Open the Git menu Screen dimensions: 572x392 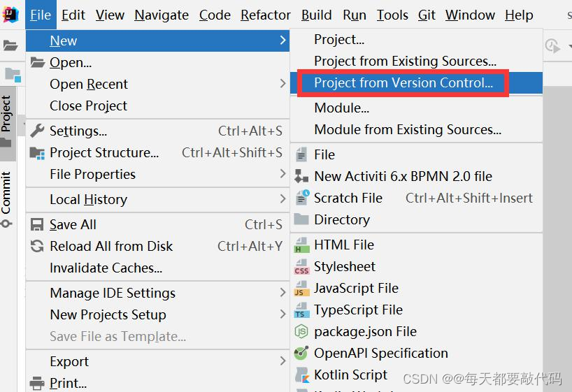pyautogui.click(x=427, y=15)
